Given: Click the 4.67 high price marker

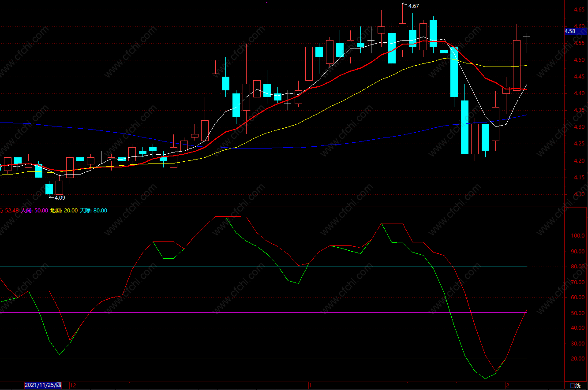Looking at the screenshot, I should click(x=414, y=6).
